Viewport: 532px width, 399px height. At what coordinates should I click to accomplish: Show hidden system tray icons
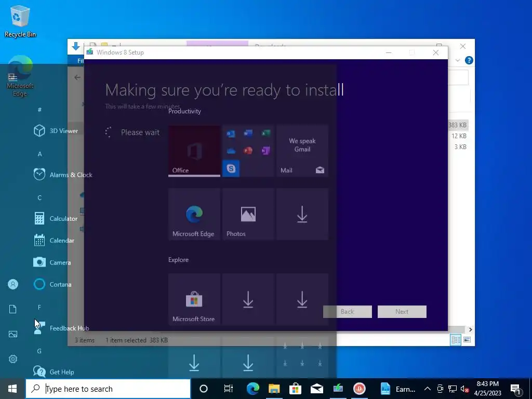[x=428, y=389]
